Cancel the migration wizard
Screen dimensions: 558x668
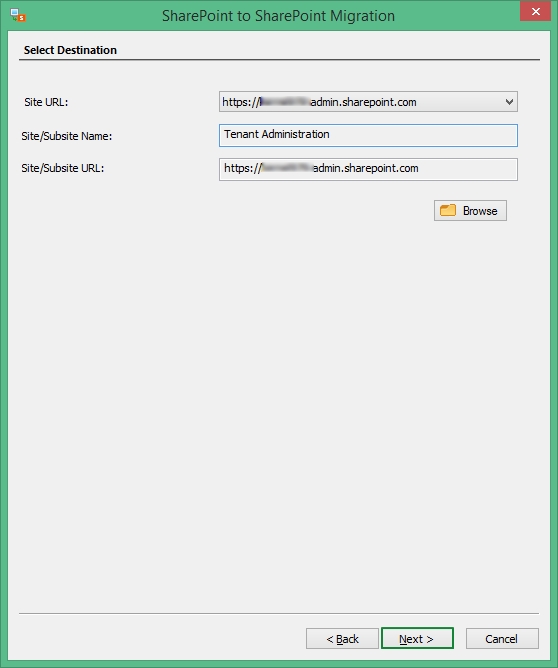click(x=502, y=639)
